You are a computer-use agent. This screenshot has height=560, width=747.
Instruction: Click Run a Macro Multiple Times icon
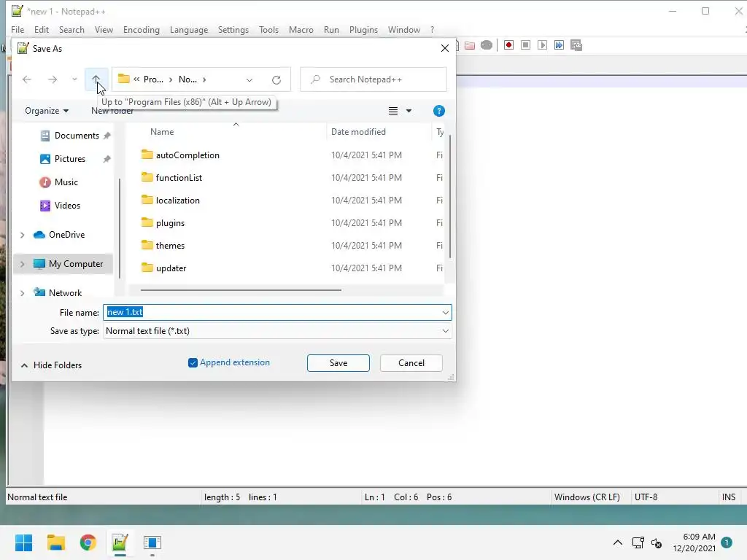tap(559, 45)
